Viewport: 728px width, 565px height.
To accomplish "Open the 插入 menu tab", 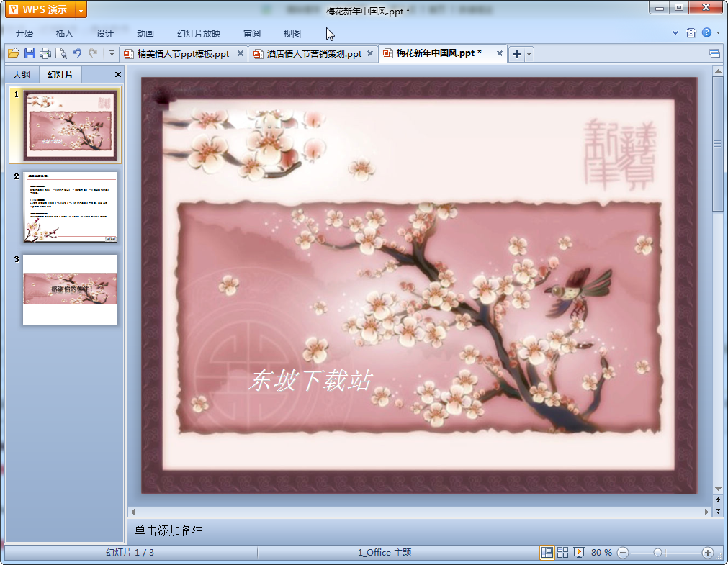I will pyautogui.click(x=65, y=33).
